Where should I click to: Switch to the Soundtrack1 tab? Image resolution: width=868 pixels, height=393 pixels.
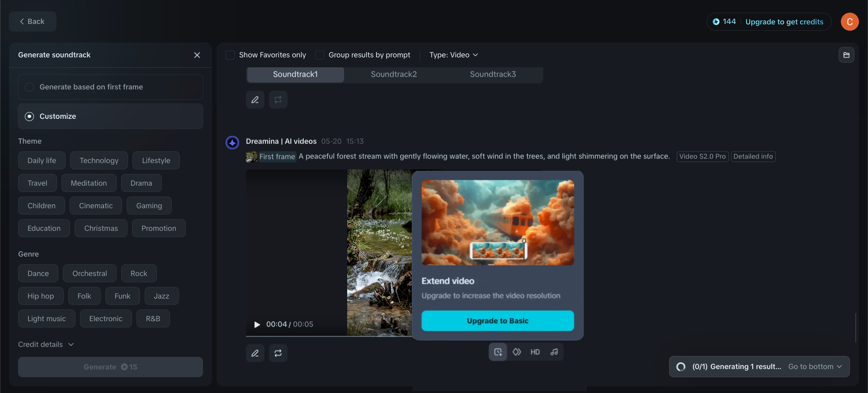[x=295, y=75]
